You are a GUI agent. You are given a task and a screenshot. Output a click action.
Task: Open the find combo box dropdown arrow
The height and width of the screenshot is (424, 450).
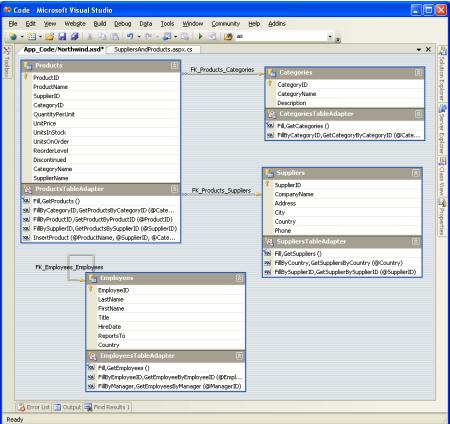pyautogui.click(x=330, y=36)
